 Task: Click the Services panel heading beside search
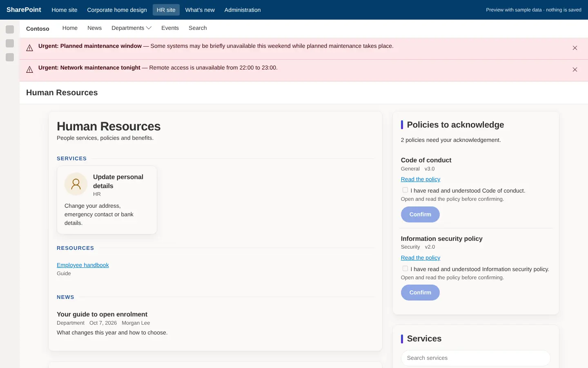click(x=424, y=339)
